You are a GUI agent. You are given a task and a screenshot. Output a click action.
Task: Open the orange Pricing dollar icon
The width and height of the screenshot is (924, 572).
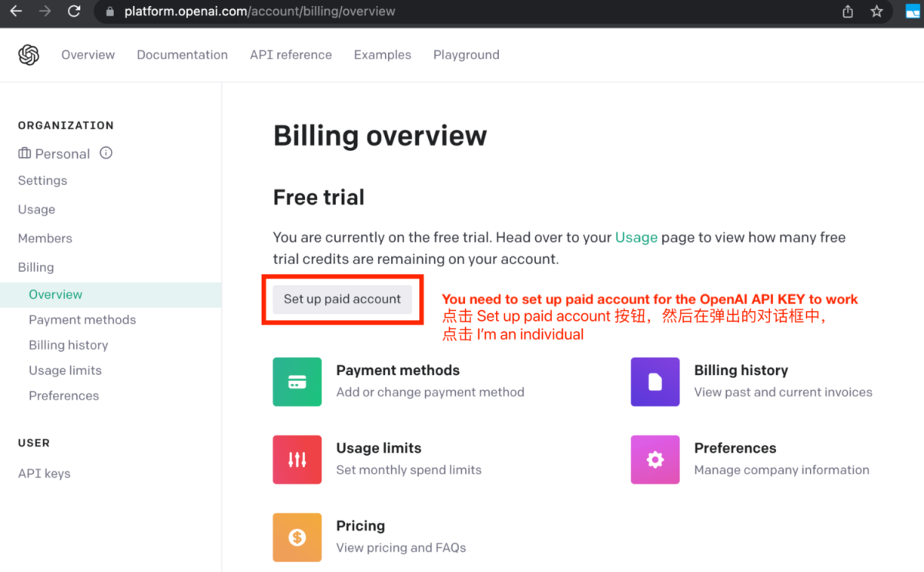click(297, 537)
